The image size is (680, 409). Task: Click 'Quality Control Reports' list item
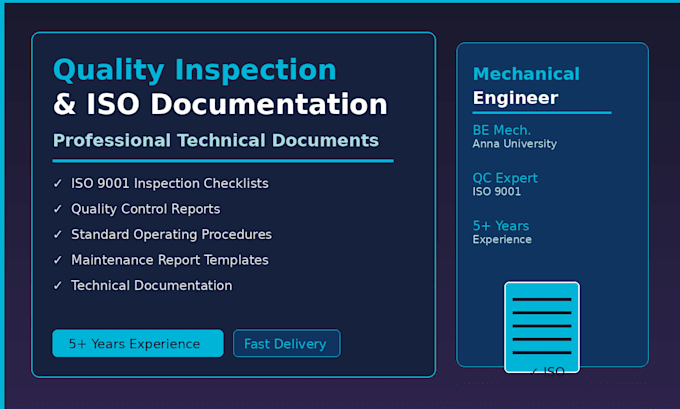click(x=146, y=209)
